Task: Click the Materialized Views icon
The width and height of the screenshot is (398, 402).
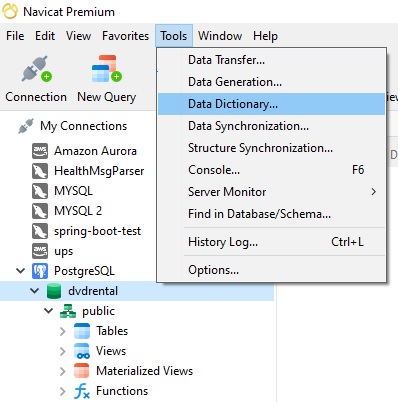Action: pos(82,371)
